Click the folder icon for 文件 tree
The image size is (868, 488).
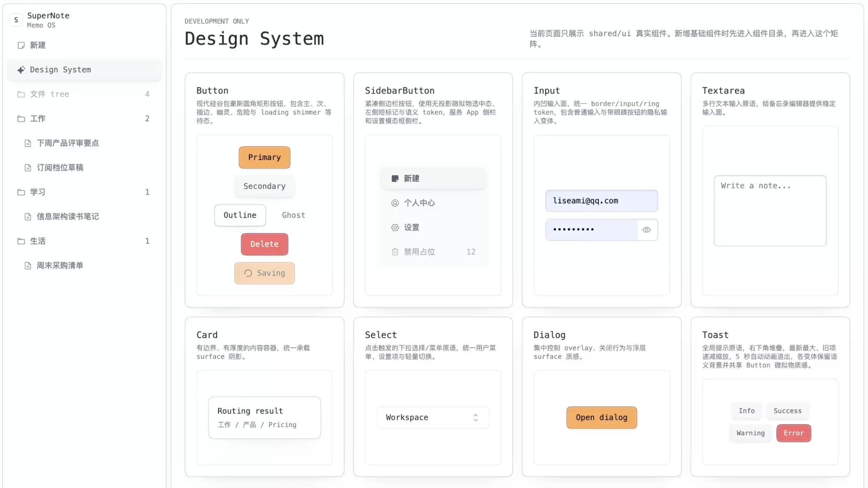click(x=21, y=94)
